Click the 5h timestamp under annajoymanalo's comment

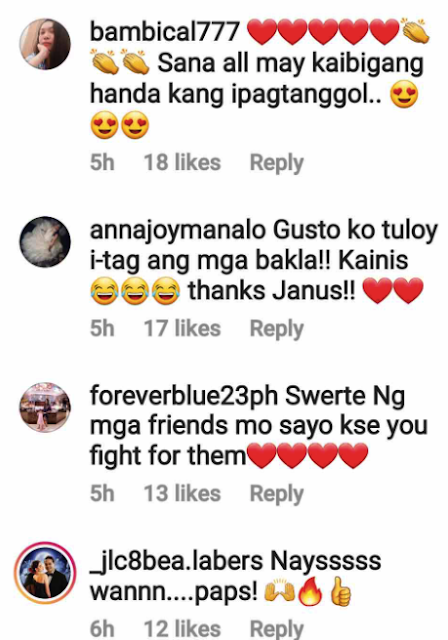[x=102, y=328]
